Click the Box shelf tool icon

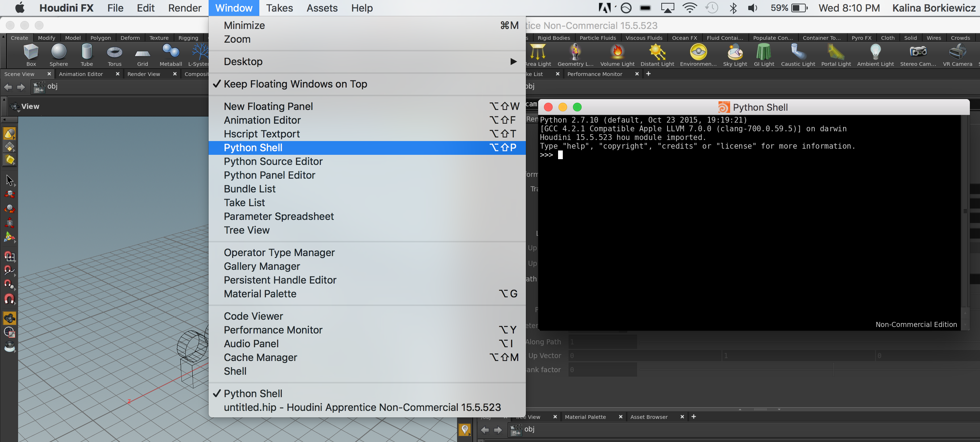click(x=31, y=52)
